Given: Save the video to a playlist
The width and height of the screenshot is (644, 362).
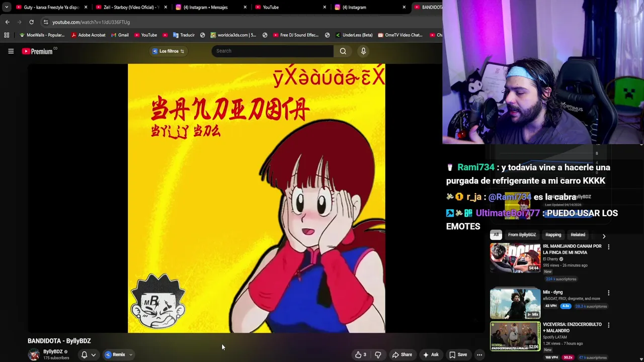Looking at the screenshot, I should pos(458,355).
